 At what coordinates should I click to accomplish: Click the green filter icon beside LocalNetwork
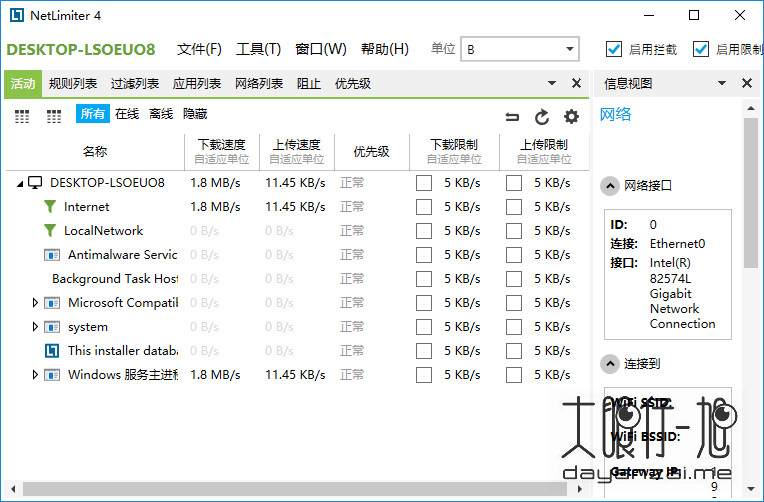tap(50, 231)
